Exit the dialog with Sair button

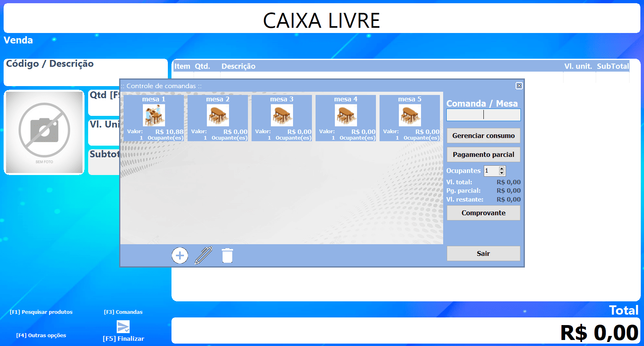(483, 253)
